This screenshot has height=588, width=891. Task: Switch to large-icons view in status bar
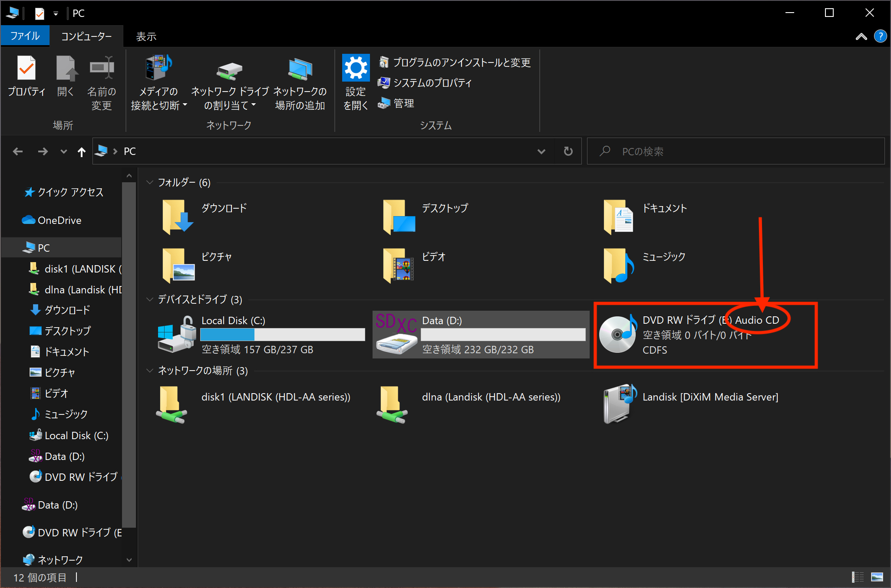(x=877, y=577)
